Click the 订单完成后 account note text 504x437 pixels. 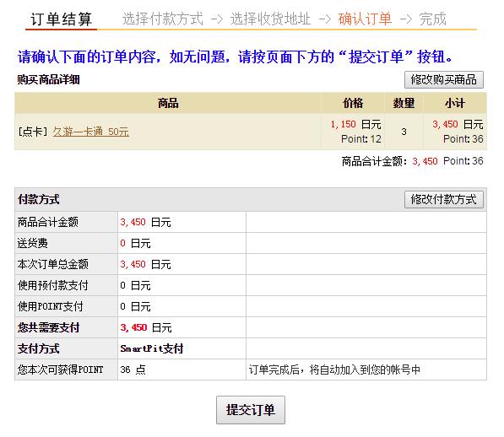coord(334,370)
